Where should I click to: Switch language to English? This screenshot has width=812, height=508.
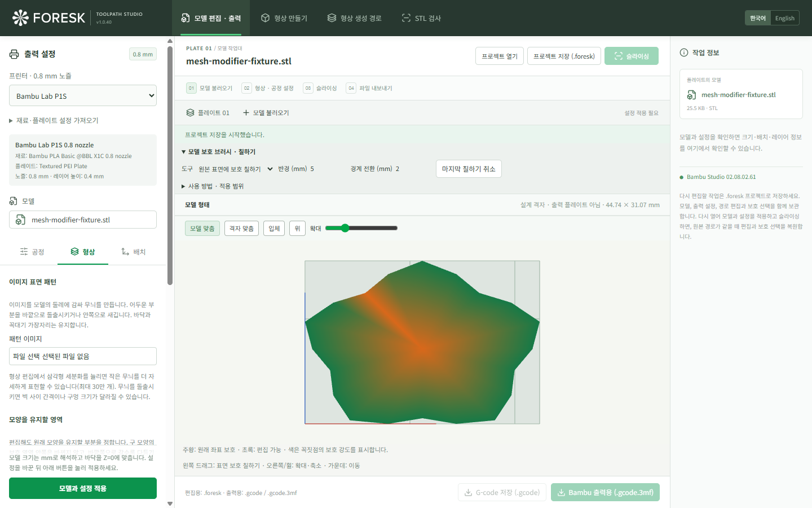[784, 18]
